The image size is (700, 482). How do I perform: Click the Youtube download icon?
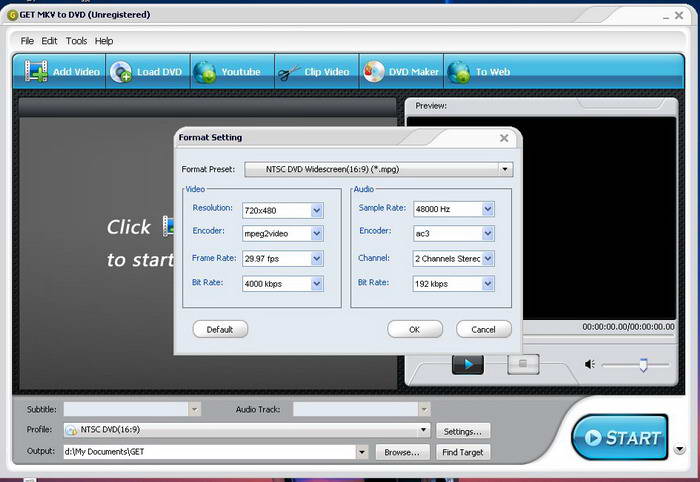tap(205, 72)
